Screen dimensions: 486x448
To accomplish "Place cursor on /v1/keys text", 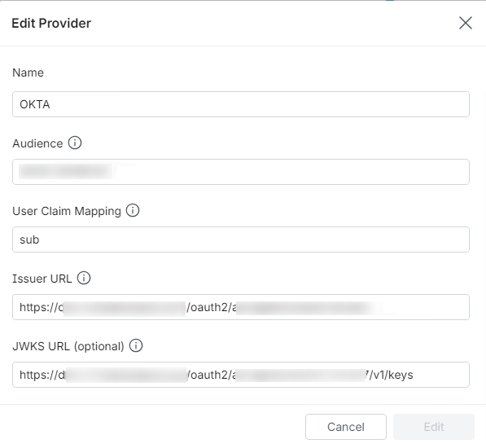I will pyautogui.click(x=391, y=375).
